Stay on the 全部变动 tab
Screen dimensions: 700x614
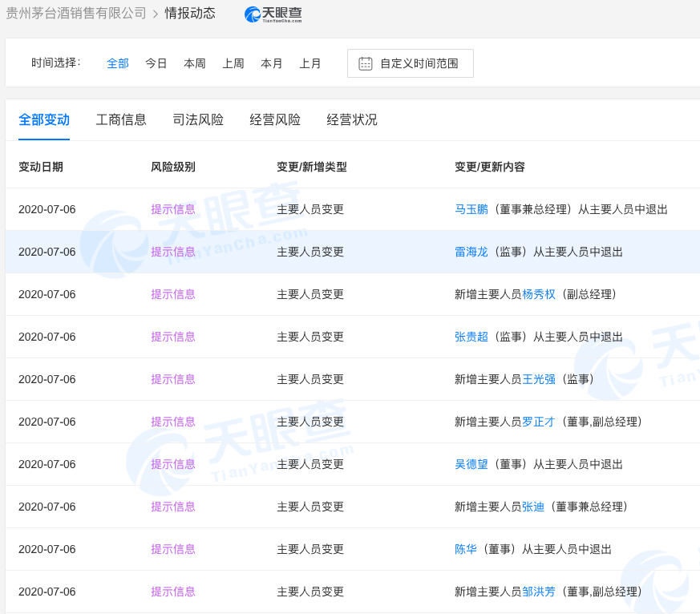[44, 119]
